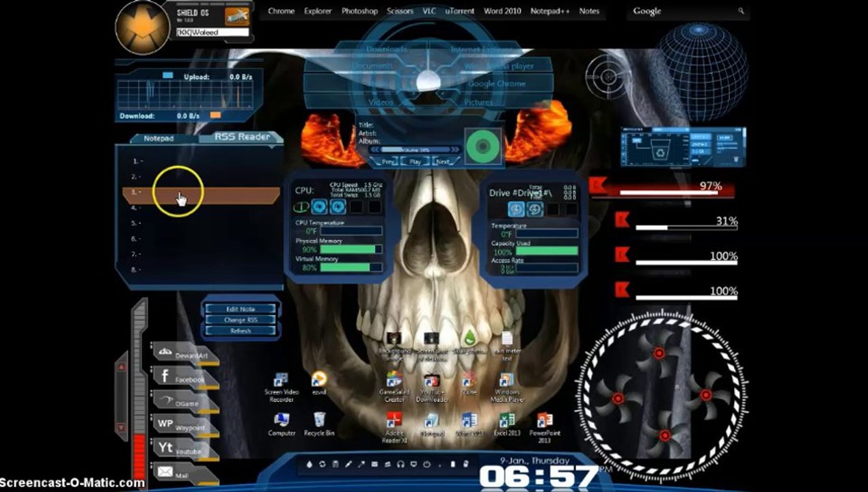Open the green droplet Rainmeter skin file
The height and width of the screenshot is (492, 868).
coord(470,342)
